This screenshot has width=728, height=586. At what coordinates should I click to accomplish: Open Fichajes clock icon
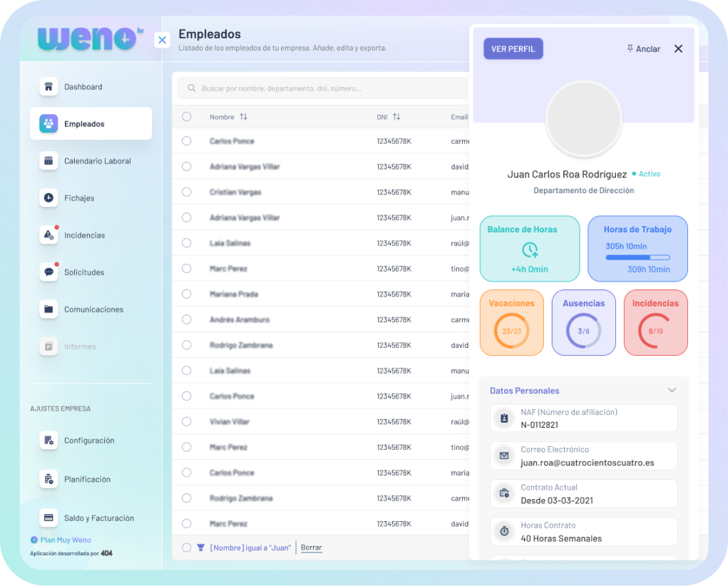[48, 198]
